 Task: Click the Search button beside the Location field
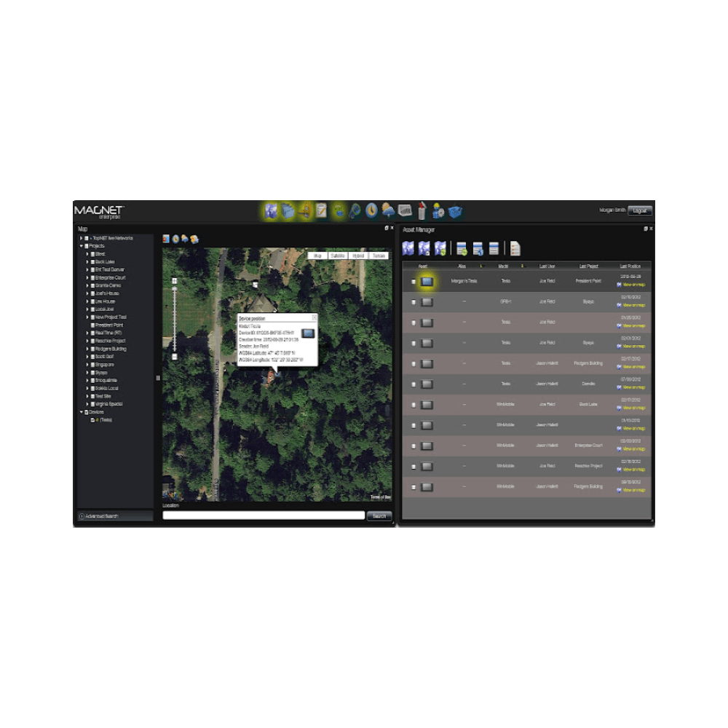[379, 516]
